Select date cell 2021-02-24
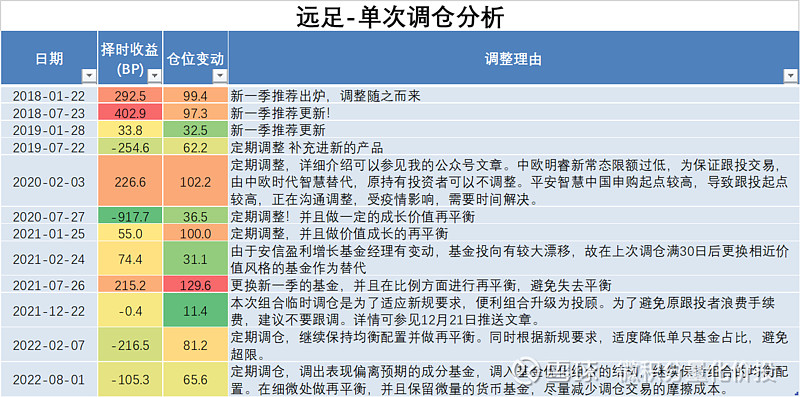 pos(49,259)
